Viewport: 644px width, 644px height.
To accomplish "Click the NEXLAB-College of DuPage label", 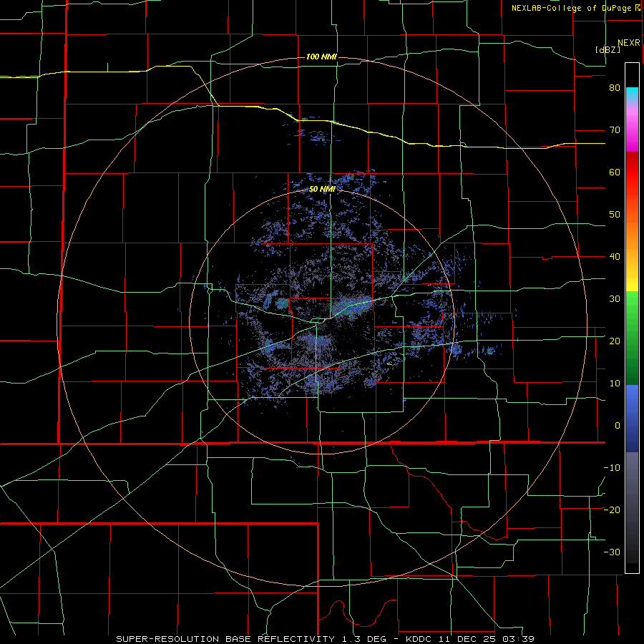I will coord(570,8).
